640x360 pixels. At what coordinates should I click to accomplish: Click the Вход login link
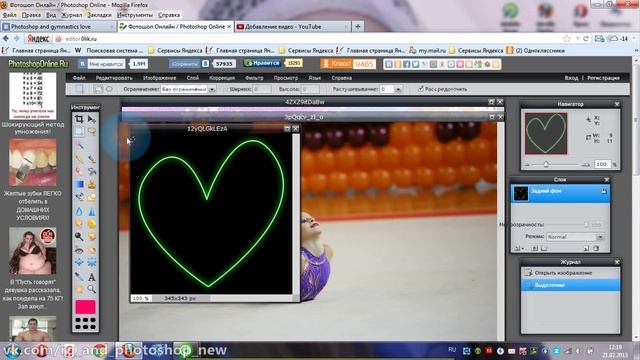pyautogui.click(x=571, y=78)
